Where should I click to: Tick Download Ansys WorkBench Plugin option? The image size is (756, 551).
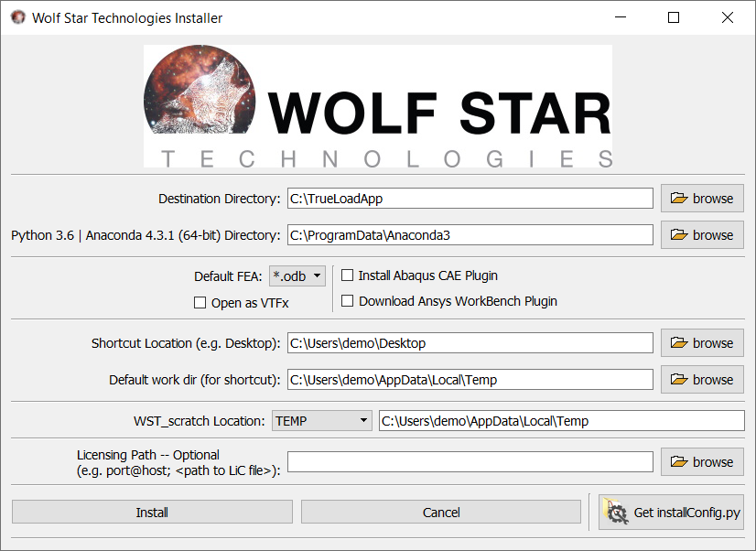click(x=348, y=301)
